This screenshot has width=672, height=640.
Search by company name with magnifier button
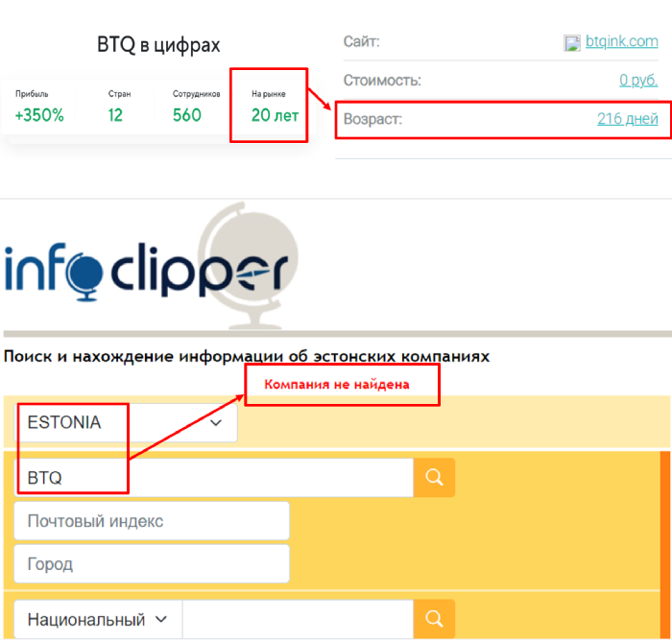(434, 477)
